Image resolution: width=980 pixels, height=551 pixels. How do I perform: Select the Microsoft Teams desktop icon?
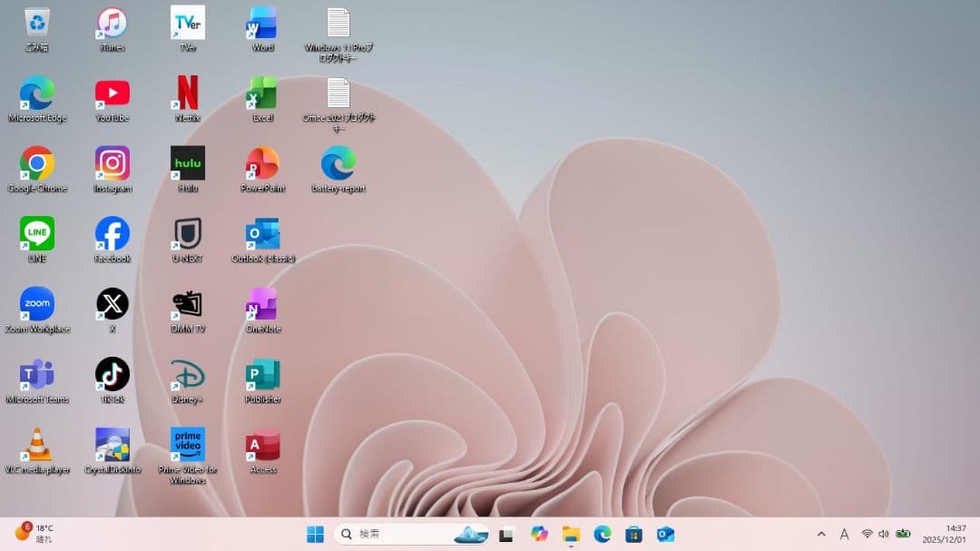(37, 374)
